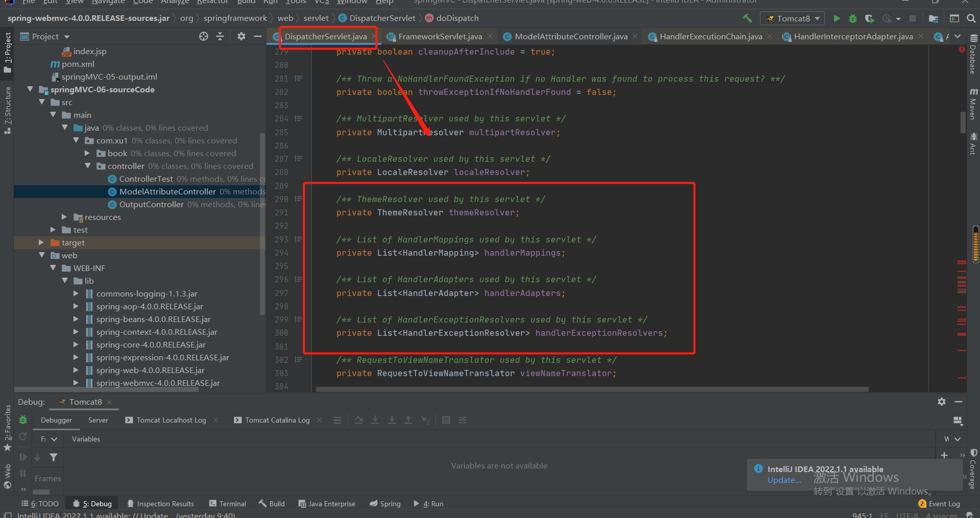This screenshot has width=980, height=518.
Task: Open Database tool window
Action: [973, 54]
